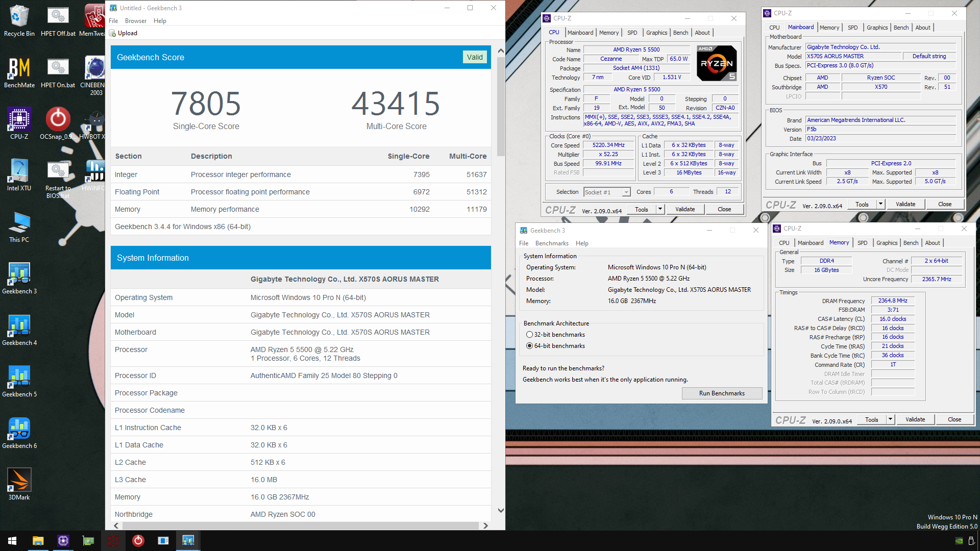
Task: Click the horizontal scrollbar track
Action: 300,525
